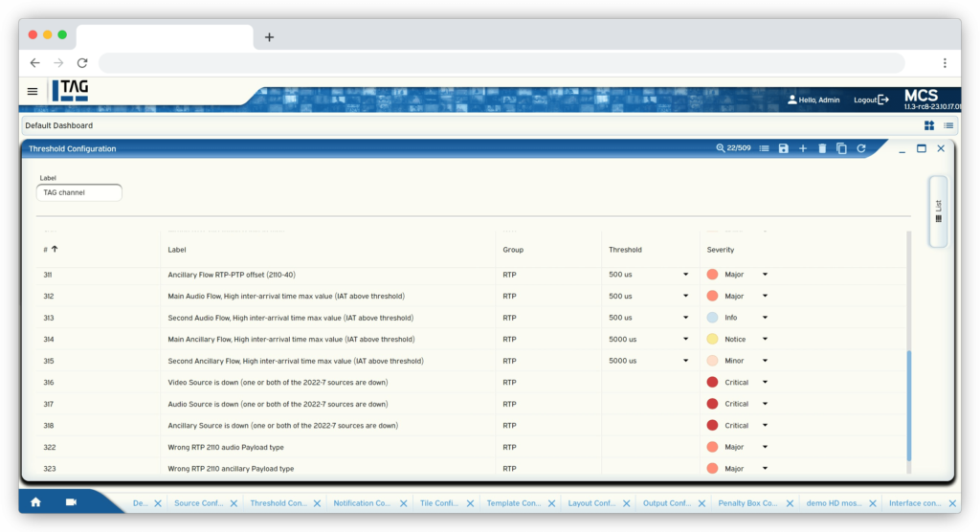
Task: Select row 'Video Source is down'
Action: point(472,382)
